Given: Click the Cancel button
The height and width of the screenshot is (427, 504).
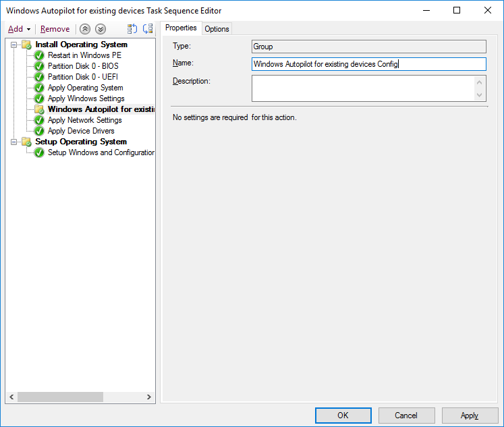Looking at the screenshot, I should tap(407, 416).
